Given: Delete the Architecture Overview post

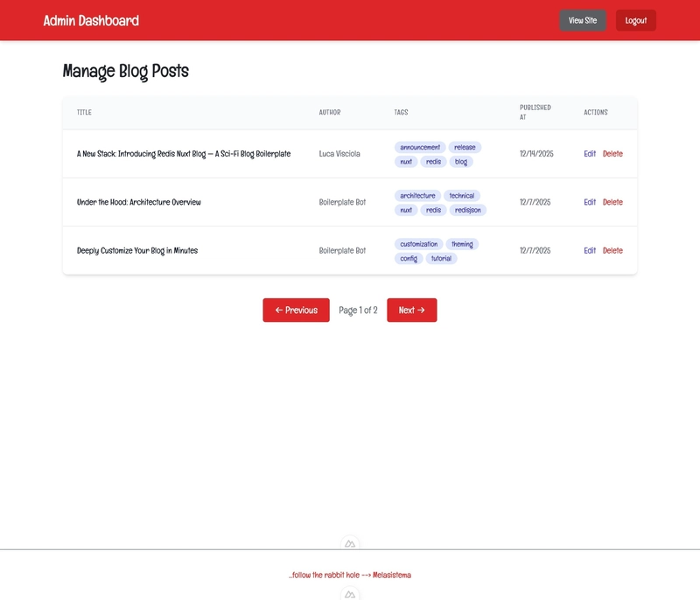Looking at the screenshot, I should coord(613,201).
